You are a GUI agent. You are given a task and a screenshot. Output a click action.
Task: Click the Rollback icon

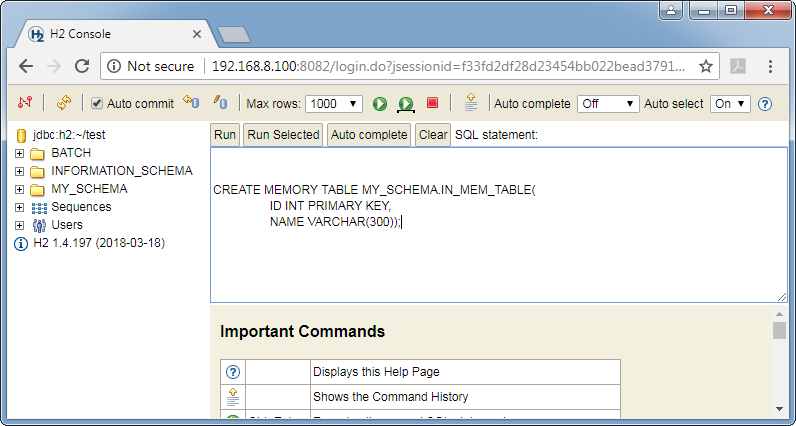point(190,103)
